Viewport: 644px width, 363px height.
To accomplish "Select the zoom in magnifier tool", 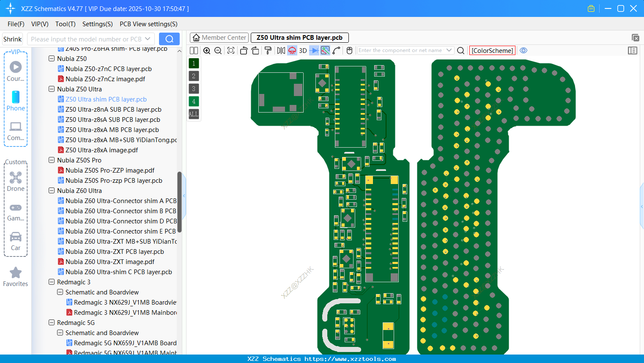I will pyautogui.click(x=207, y=50).
